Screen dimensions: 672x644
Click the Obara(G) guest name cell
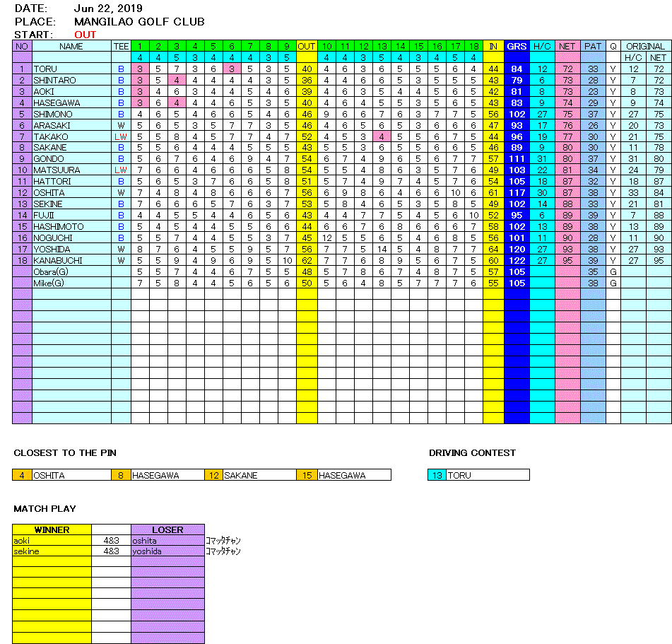point(52,272)
